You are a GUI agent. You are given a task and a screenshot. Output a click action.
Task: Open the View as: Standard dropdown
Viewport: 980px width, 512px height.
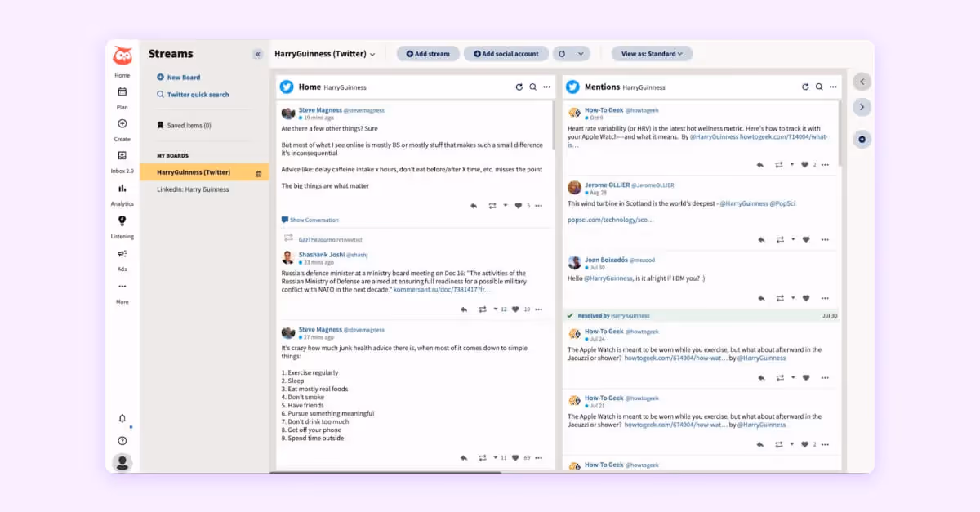click(x=653, y=54)
